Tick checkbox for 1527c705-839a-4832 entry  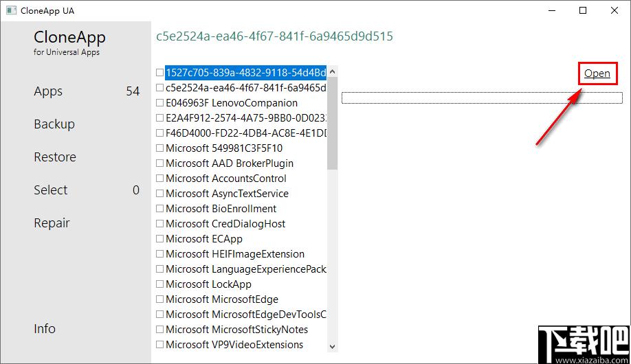pyautogui.click(x=159, y=72)
